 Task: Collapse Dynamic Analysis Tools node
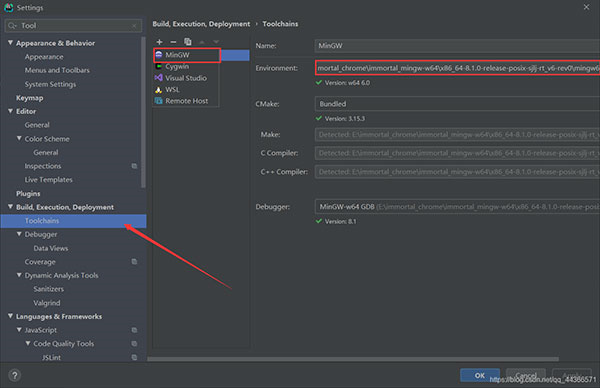click(19, 275)
